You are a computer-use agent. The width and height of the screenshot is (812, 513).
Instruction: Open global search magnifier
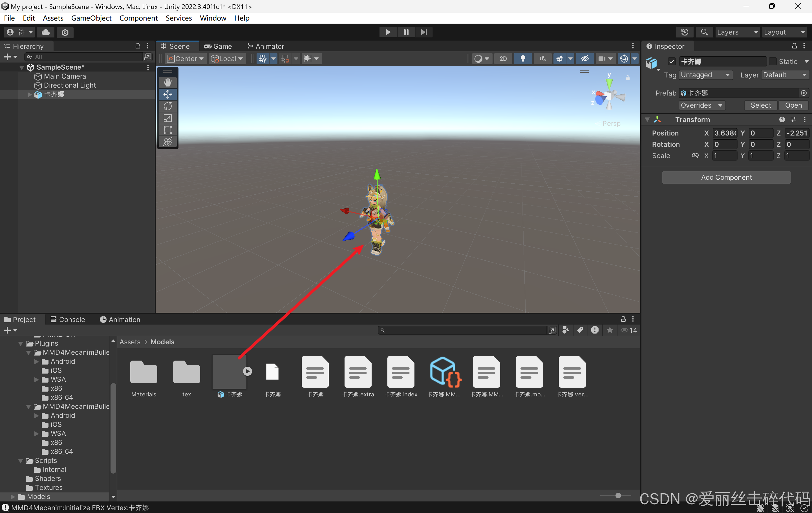704,32
